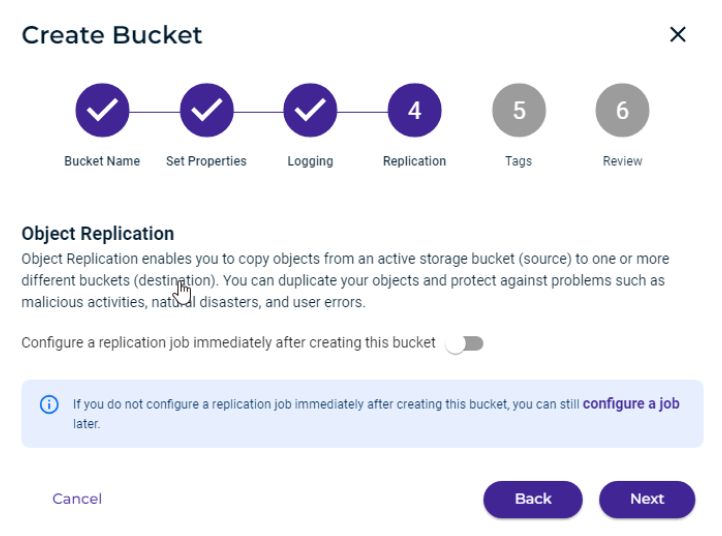Click the Set Properties step checkmark circle
Viewport: 722px width, 536px height.
[x=207, y=110]
